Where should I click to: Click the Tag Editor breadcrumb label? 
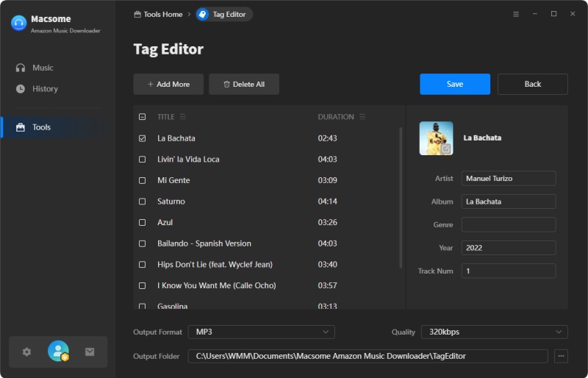[229, 14]
